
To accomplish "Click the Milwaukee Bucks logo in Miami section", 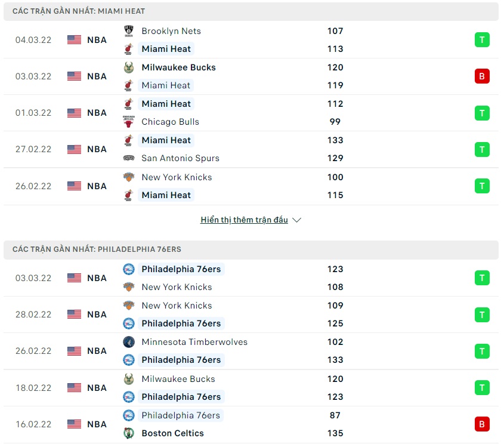I will [x=128, y=67].
